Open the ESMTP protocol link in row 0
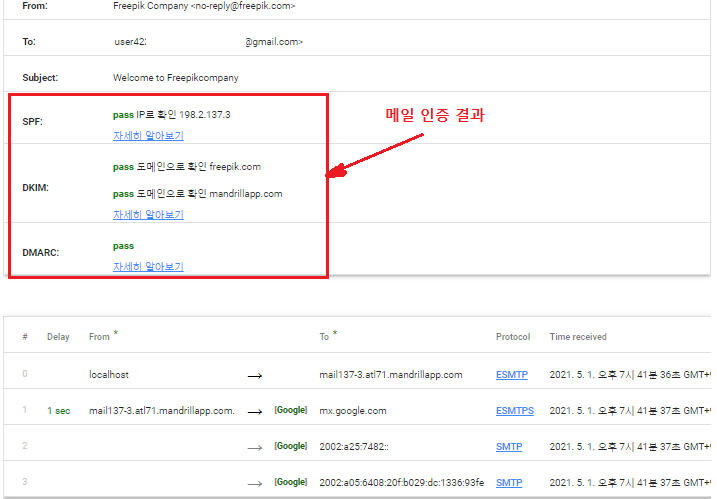 [x=512, y=375]
